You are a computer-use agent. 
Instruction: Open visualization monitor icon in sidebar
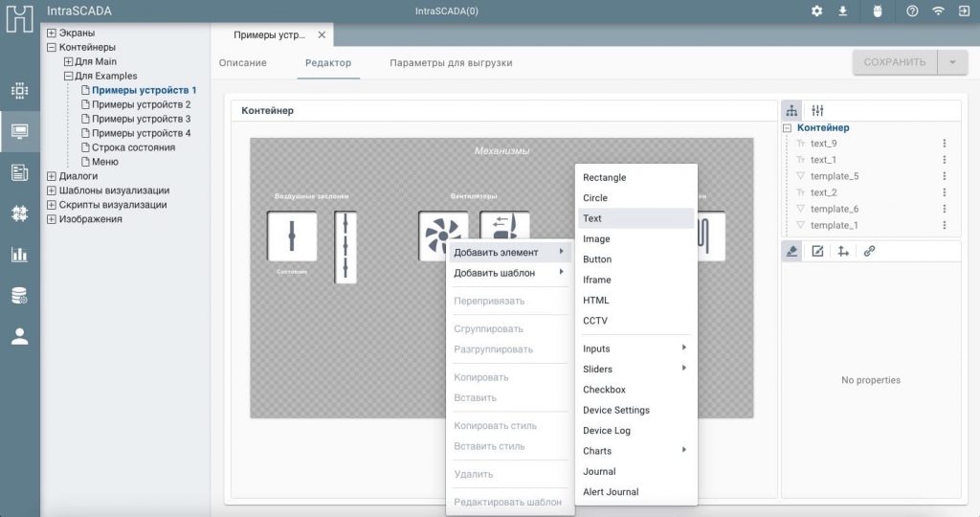[19, 131]
